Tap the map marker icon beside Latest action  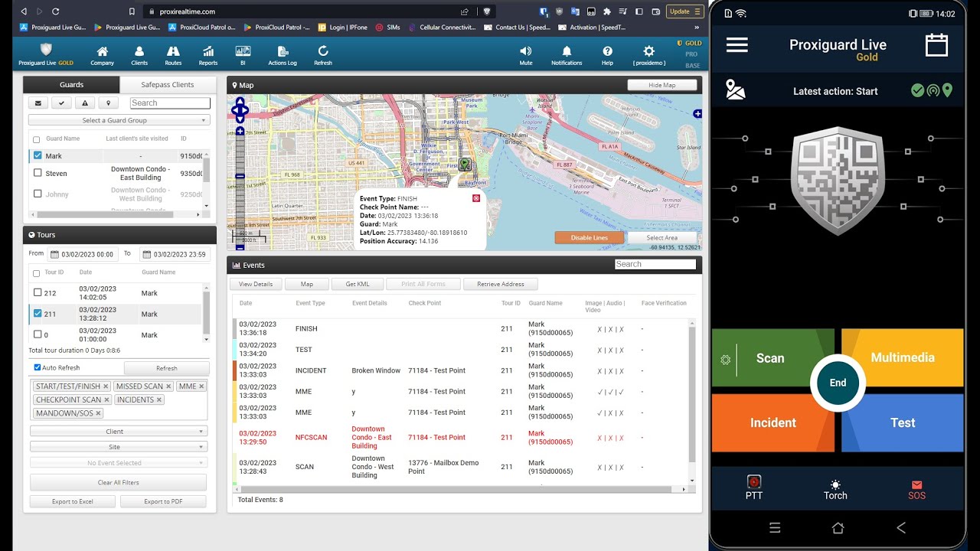coord(735,90)
